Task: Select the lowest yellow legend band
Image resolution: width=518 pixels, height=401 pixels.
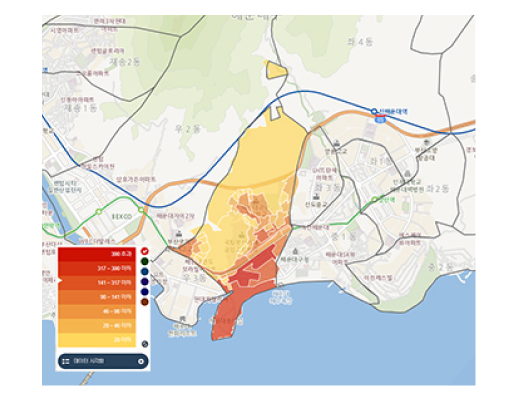Action: point(97,340)
